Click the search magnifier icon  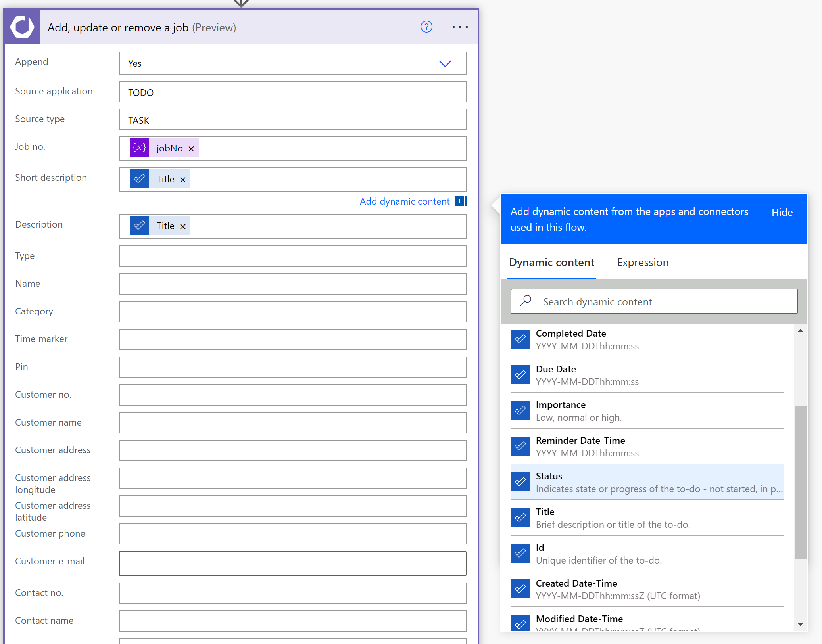(526, 301)
